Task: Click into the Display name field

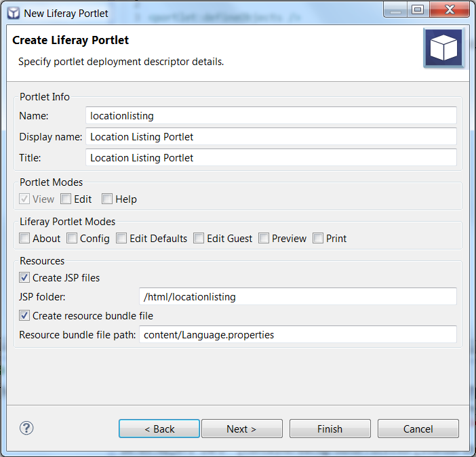Action: [x=271, y=137]
